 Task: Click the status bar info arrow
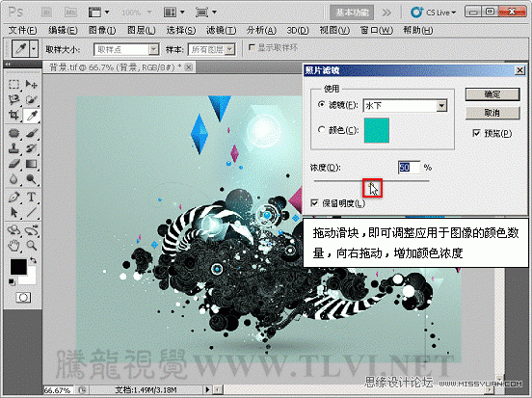point(207,389)
